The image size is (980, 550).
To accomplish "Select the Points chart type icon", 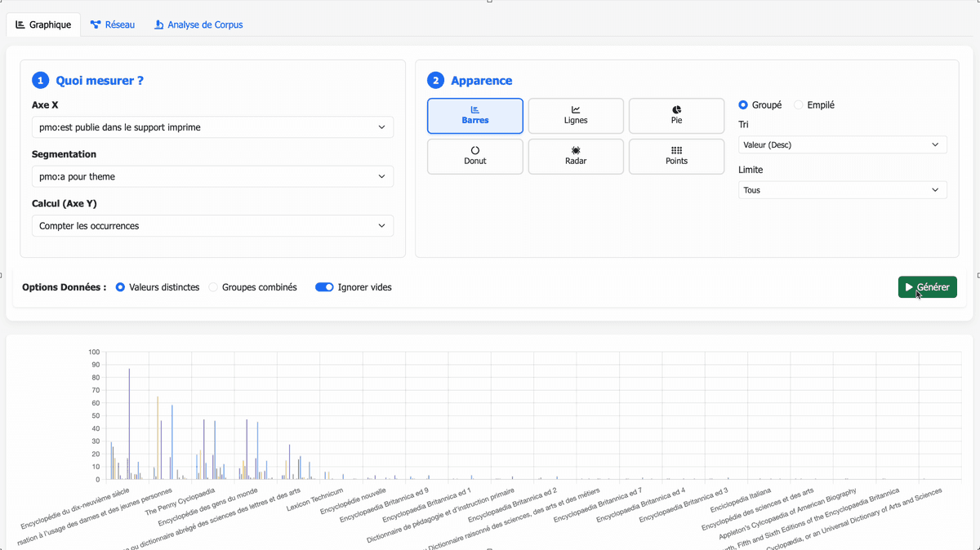I will (676, 151).
